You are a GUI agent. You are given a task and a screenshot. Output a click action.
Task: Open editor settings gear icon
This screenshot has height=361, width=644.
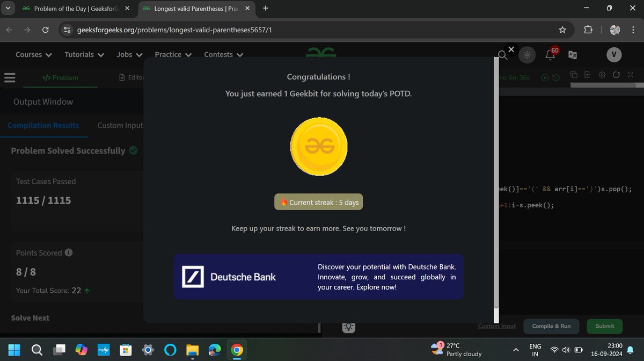[x=602, y=75]
